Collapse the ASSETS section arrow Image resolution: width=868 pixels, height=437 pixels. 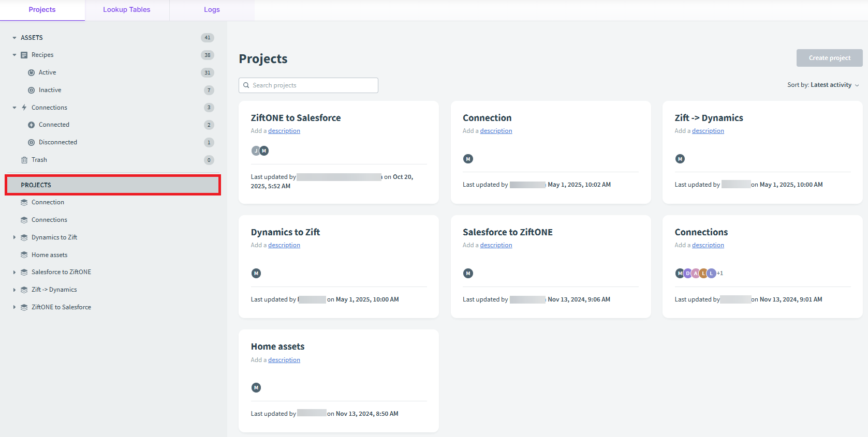[14, 38]
